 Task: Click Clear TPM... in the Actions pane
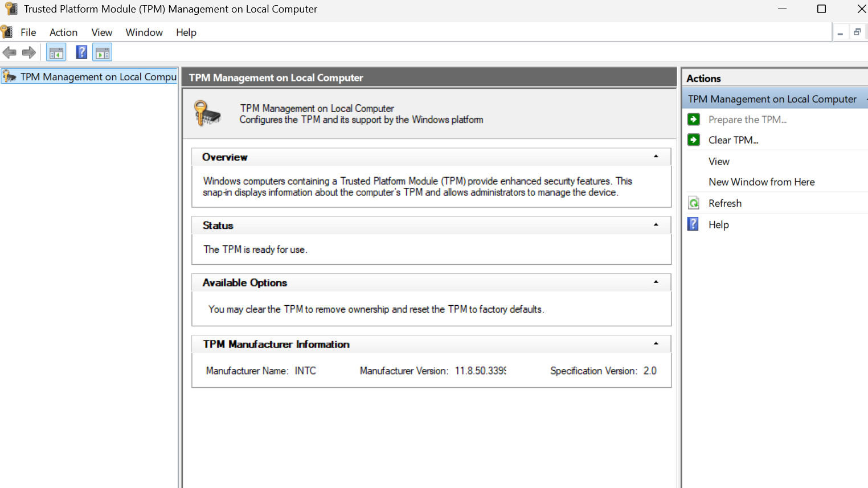click(x=733, y=140)
